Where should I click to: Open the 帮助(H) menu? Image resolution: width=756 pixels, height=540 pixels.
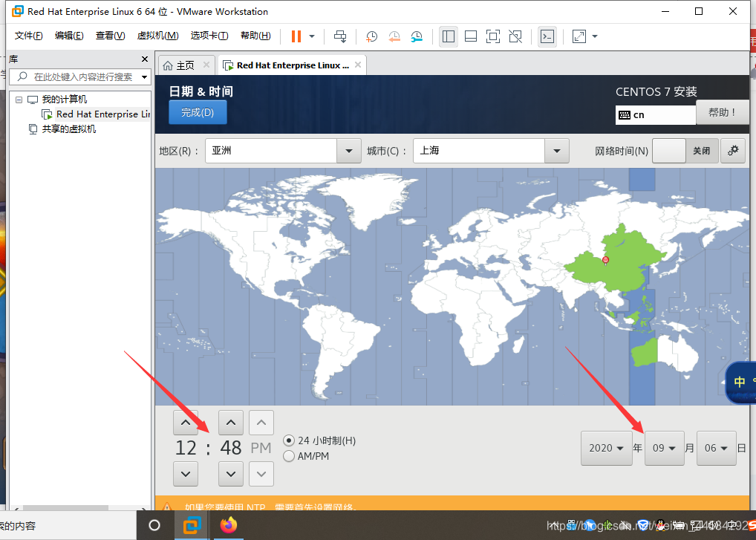coord(255,35)
